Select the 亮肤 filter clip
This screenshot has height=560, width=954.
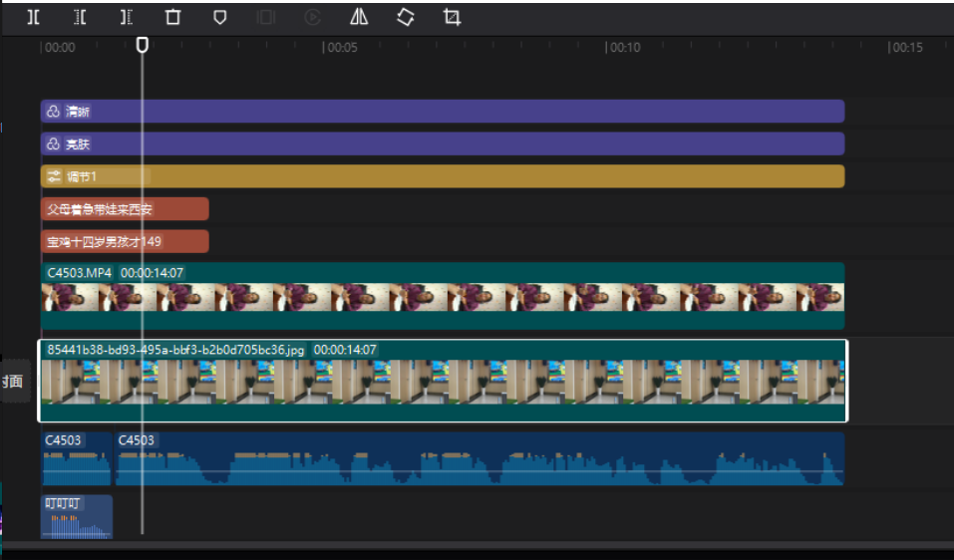click(x=442, y=144)
